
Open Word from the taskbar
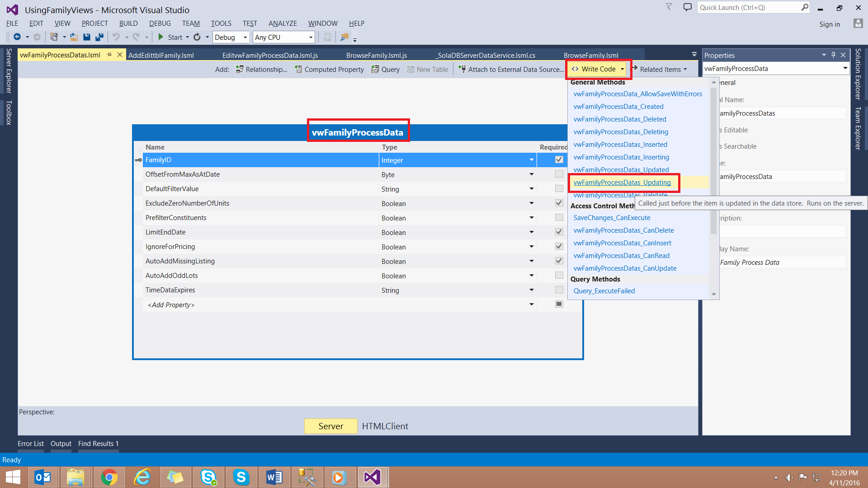click(x=274, y=477)
